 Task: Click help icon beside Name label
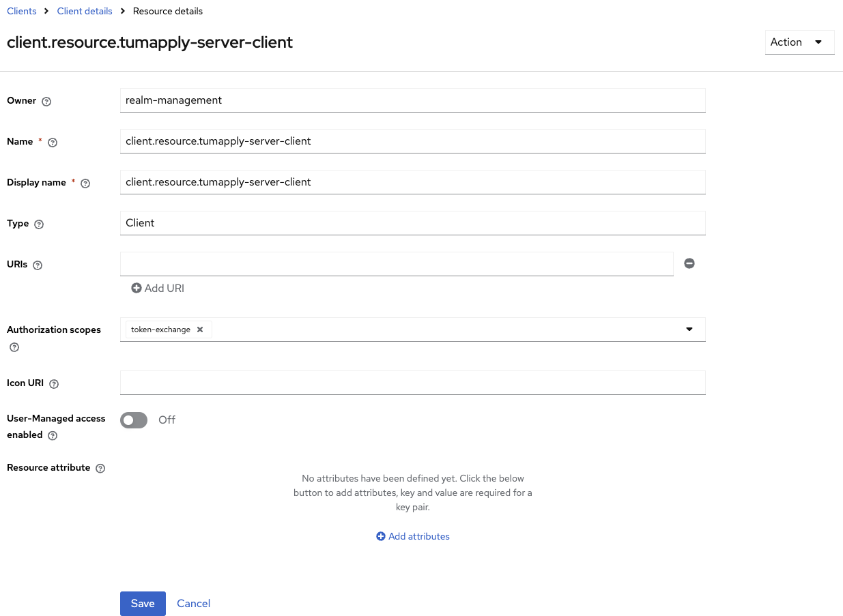(x=53, y=143)
